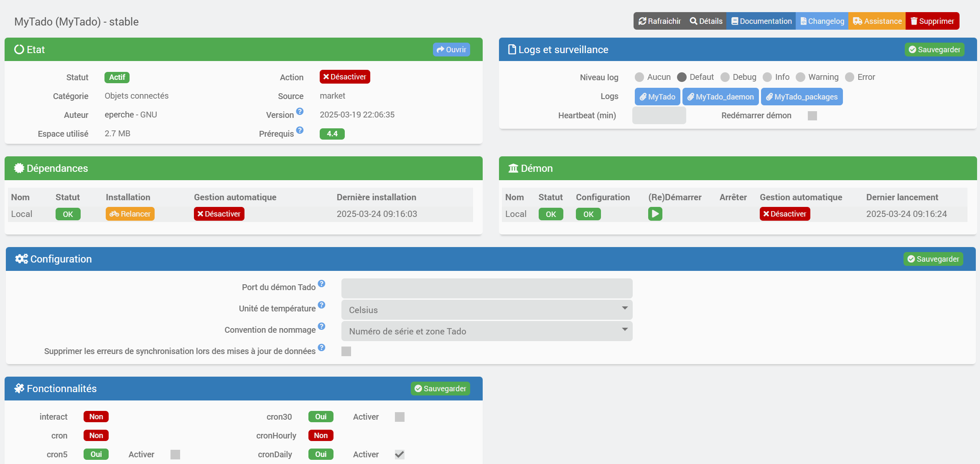Screen dimensions: 980x464
Task: Open the Documentation page
Action: coord(761,21)
